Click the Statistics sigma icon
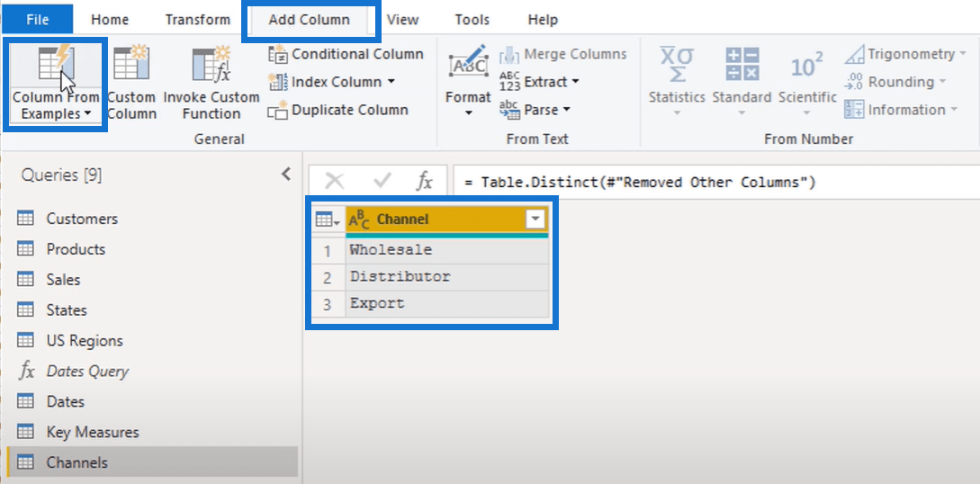The width and height of the screenshot is (980, 484). (677, 65)
